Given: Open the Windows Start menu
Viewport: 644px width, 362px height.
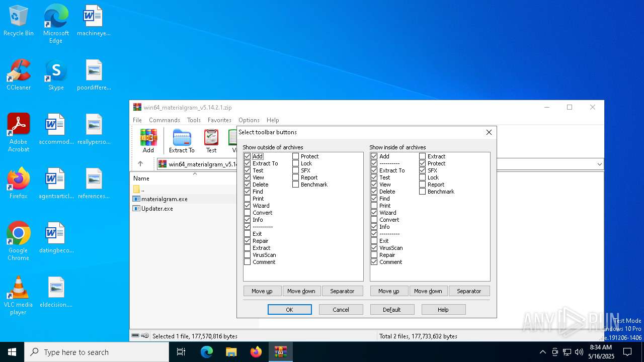Looking at the screenshot, I should (12, 352).
